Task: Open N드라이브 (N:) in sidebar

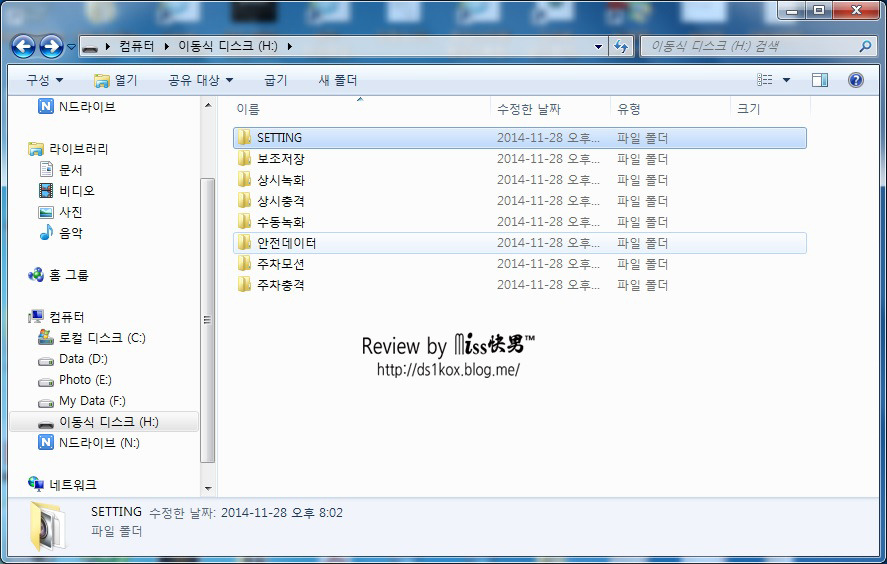Action: coord(88,443)
